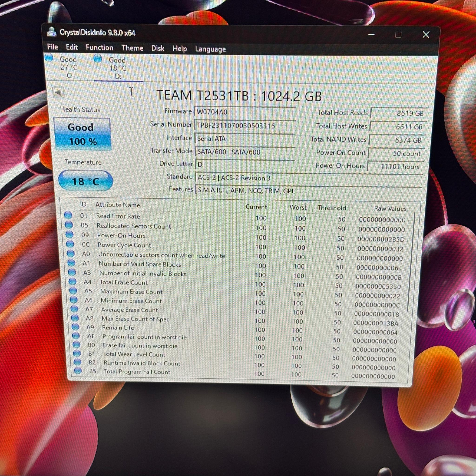The width and height of the screenshot is (476, 476).
Task: Open the Help menu
Action: tap(180, 49)
